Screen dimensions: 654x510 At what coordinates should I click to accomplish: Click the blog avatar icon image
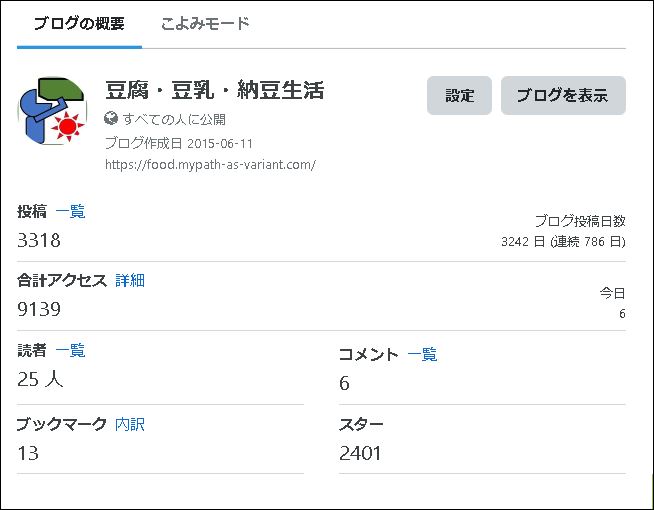click(x=52, y=111)
